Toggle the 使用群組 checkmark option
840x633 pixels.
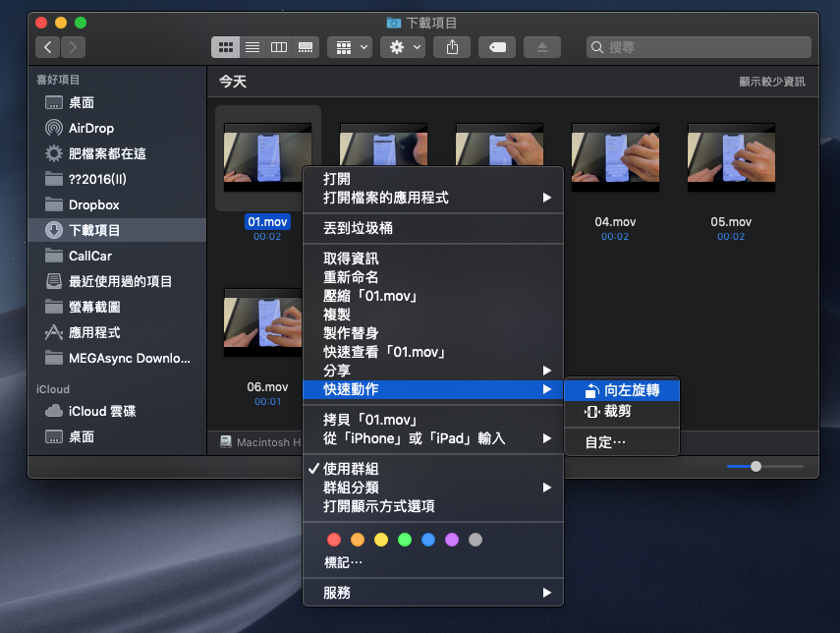pos(433,469)
